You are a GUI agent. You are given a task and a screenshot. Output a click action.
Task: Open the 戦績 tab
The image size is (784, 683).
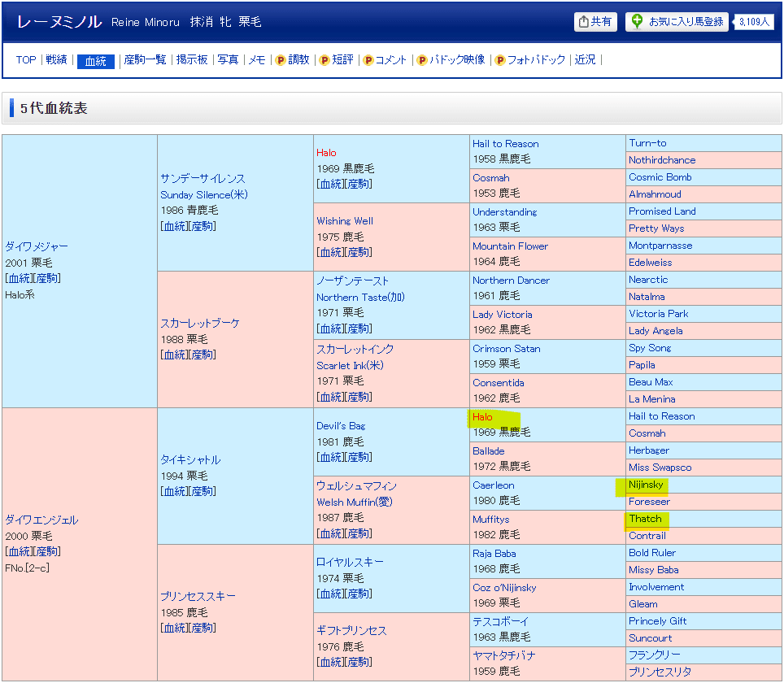(56, 60)
